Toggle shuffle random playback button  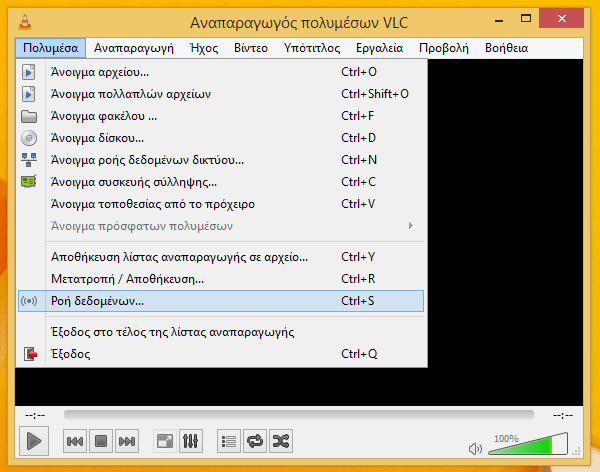coord(281,441)
